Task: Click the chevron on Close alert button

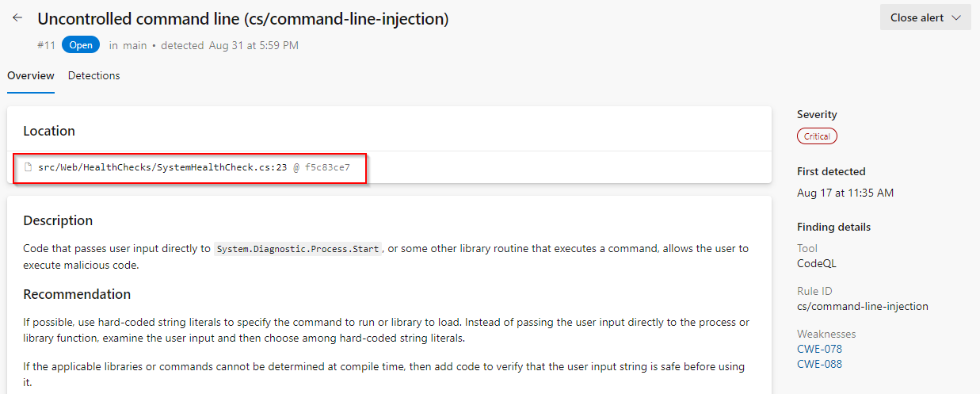Action: coord(955,17)
